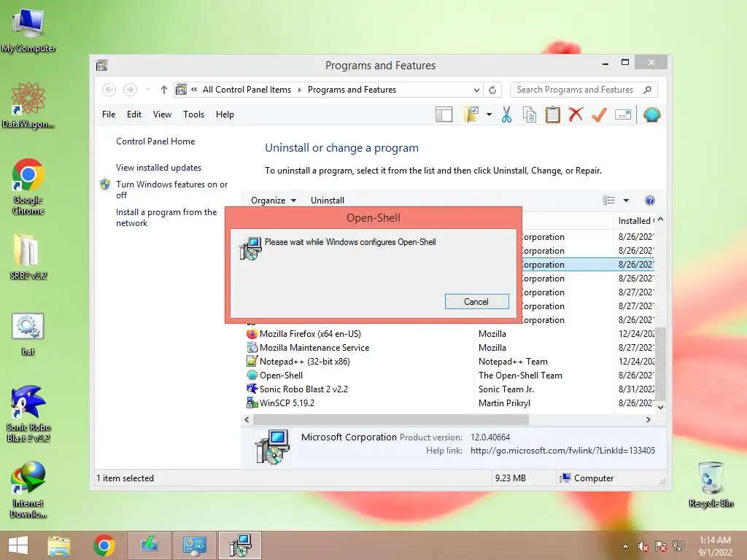747x560 pixels.
Task: Click the taskbar Control Panel icon
Action: [x=194, y=545]
